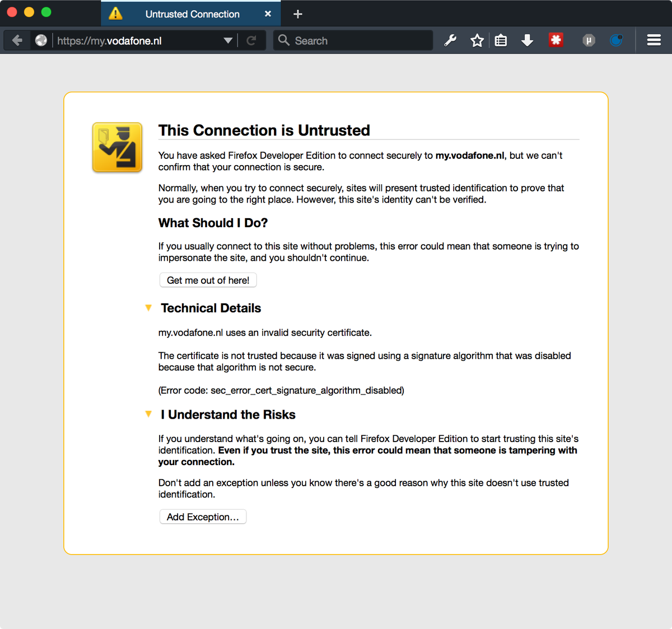The image size is (672, 629).
Task: Go back with the back arrow button
Action: (17, 40)
